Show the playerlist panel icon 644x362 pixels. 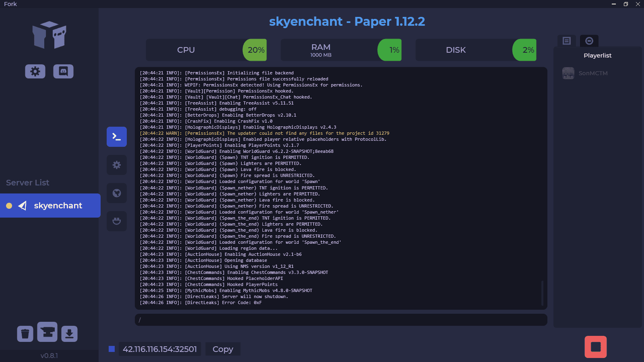click(x=567, y=41)
